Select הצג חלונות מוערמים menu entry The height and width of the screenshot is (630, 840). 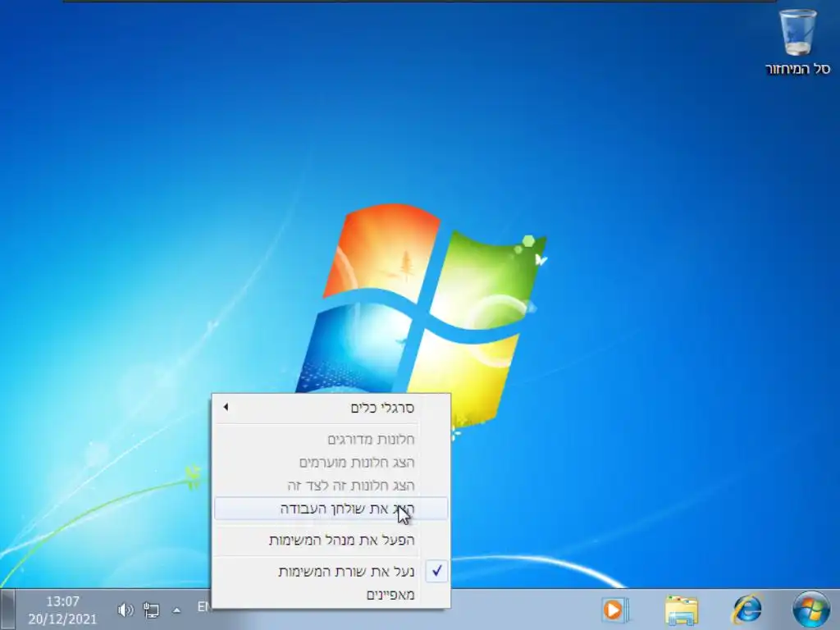point(331,463)
